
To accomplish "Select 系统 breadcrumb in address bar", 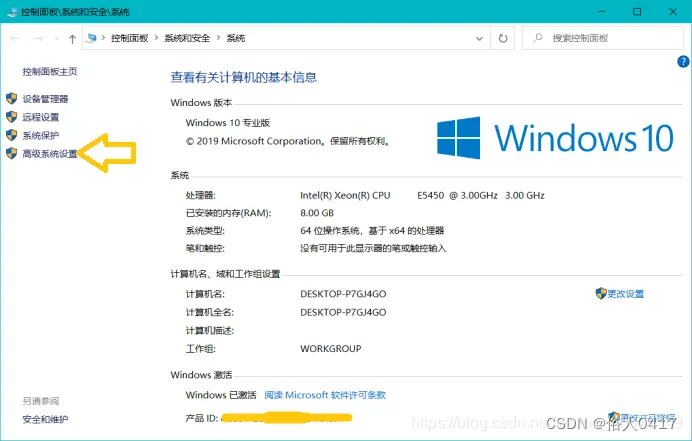I will pyautogui.click(x=236, y=38).
